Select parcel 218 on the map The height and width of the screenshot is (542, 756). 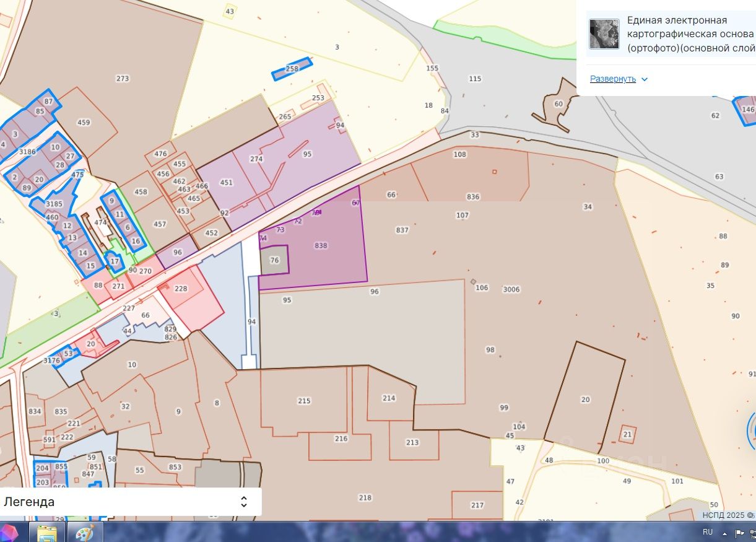tap(365, 498)
